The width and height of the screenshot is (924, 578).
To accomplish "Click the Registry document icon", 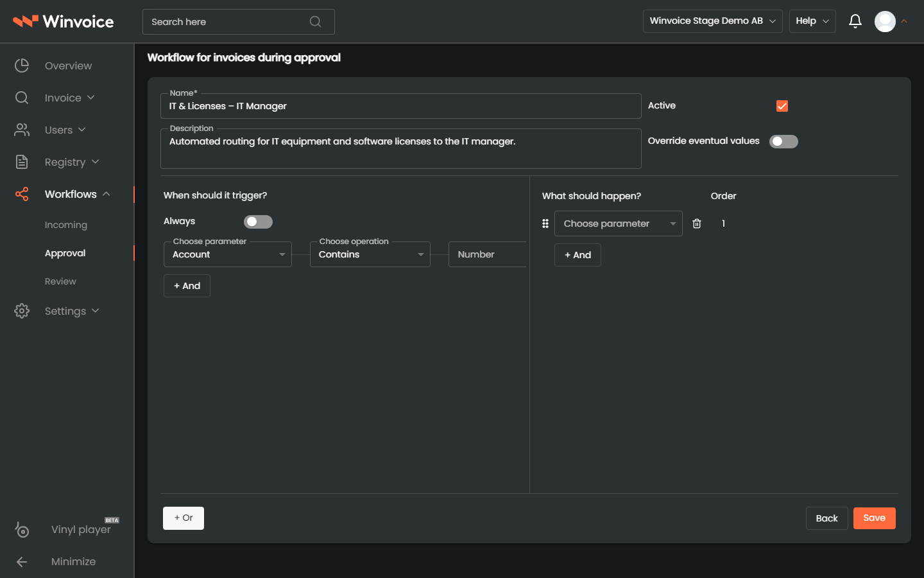I will pos(22,162).
